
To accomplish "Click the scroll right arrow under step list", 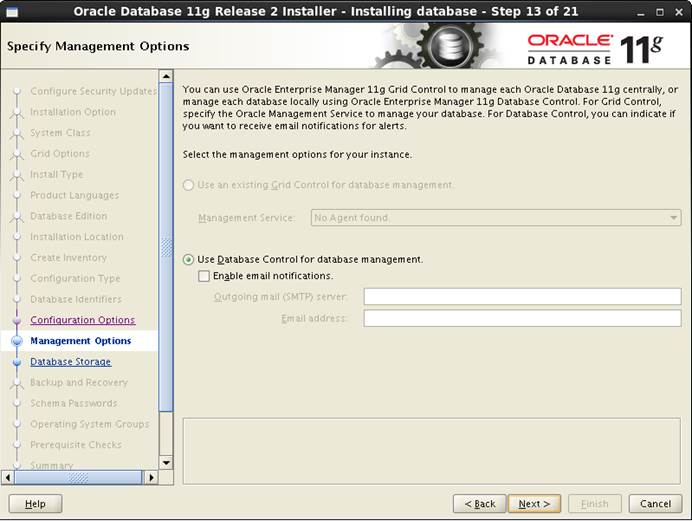I will (x=151, y=477).
